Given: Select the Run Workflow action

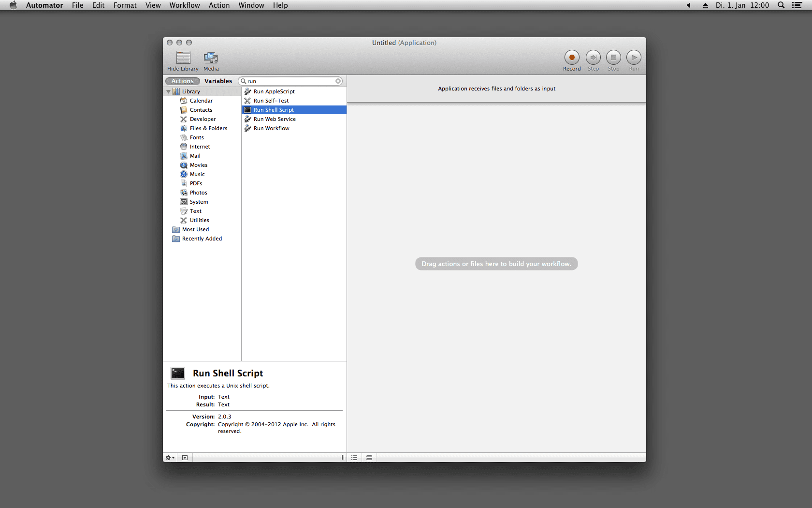Looking at the screenshot, I should point(294,128).
